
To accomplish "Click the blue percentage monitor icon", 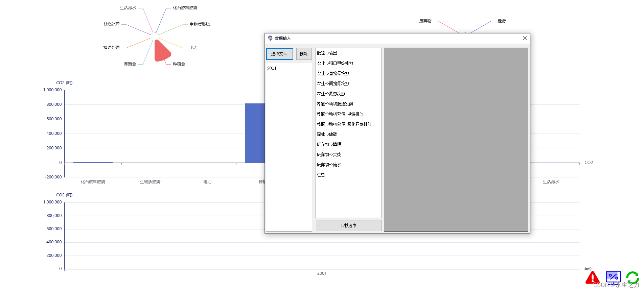I will 613,277.
